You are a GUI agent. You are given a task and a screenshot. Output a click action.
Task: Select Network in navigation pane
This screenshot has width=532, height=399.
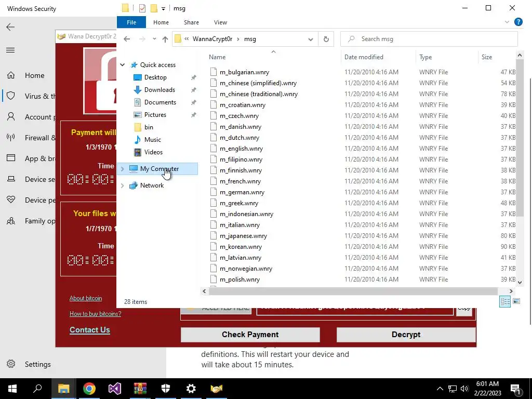(152, 185)
